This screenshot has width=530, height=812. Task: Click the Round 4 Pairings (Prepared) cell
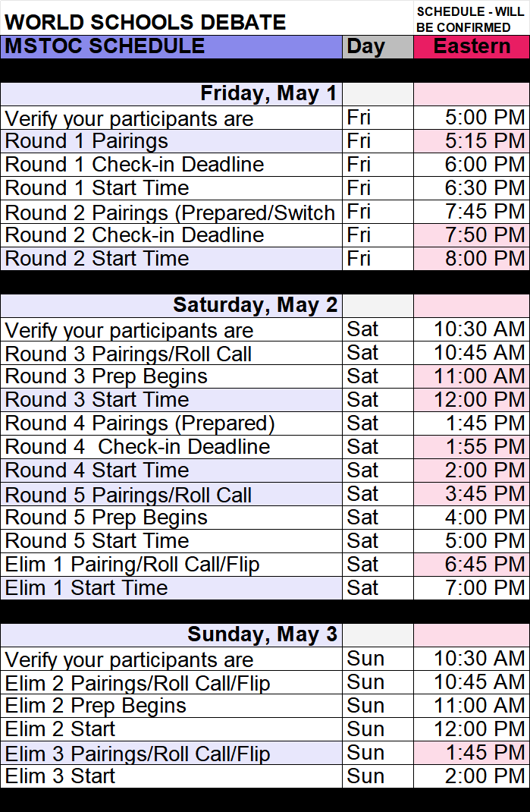pyautogui.click(x=140, y=423)
